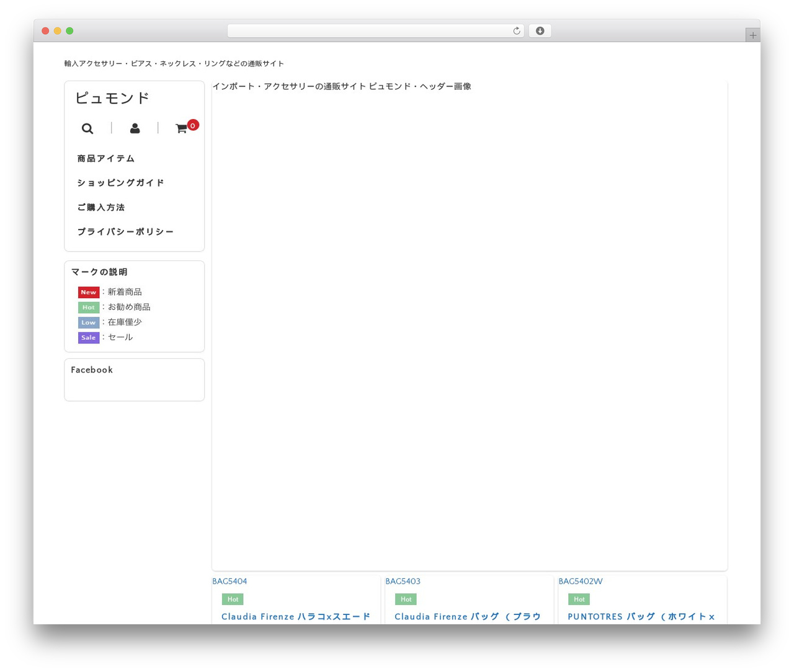Click the header image placeholder text
Image resolution: width=794 pixels, height=672 pixels.
click(x=342, y=87)
